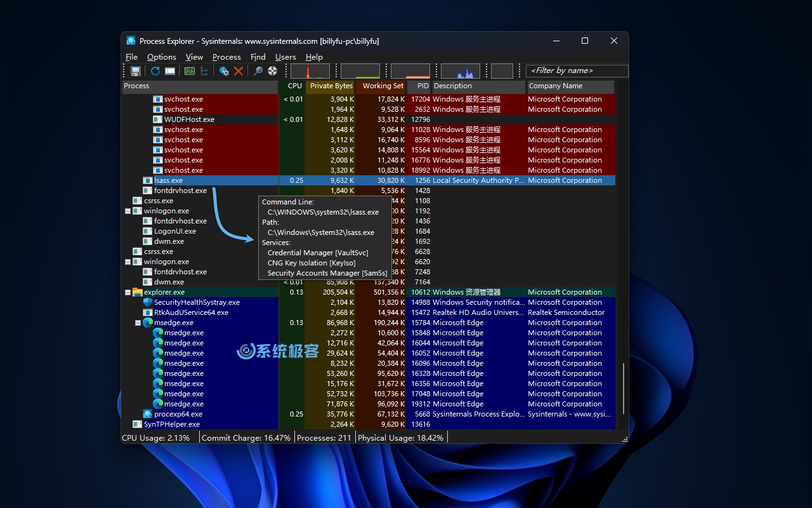
Task: Click the Find Handle or DLL magnifier icon
Action: point(258,71)
